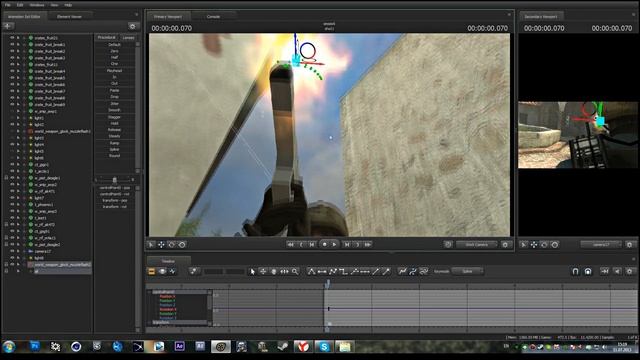Open After Effects from the taskbar

pos(179,347)
